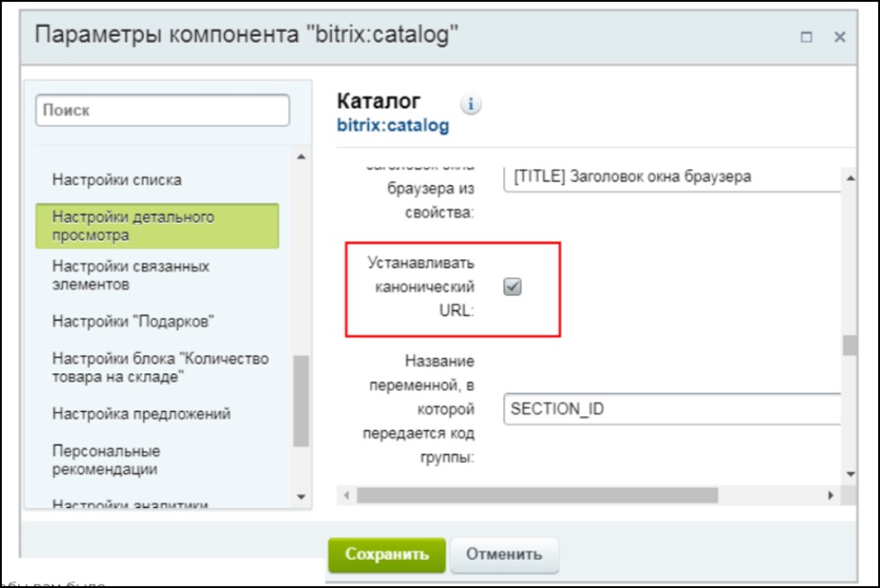The image size is (880, 588).
Task: Click the bitrix:catalog component link
Action: point(393,126)
